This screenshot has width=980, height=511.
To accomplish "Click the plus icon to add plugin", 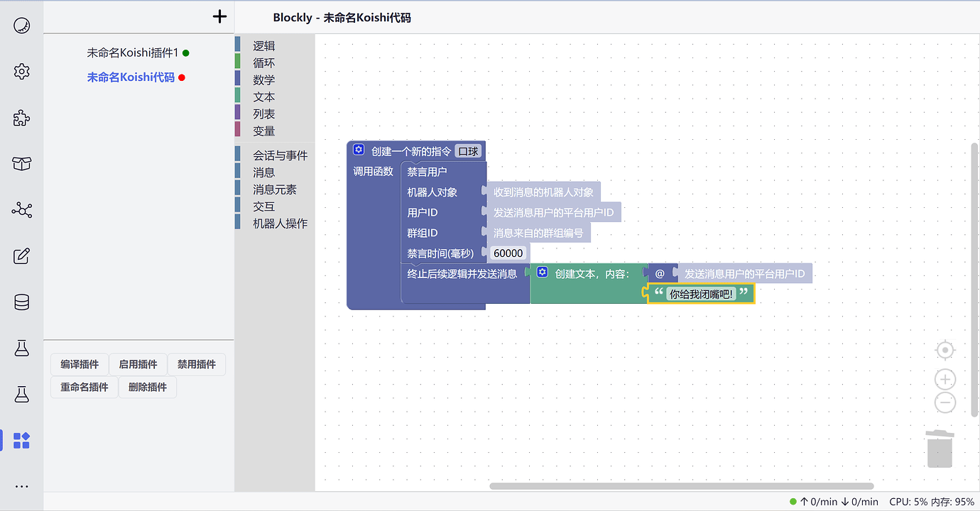I will pos(219,16).
